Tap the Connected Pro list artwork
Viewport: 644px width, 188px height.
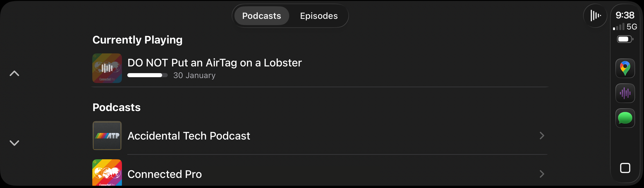107,173
